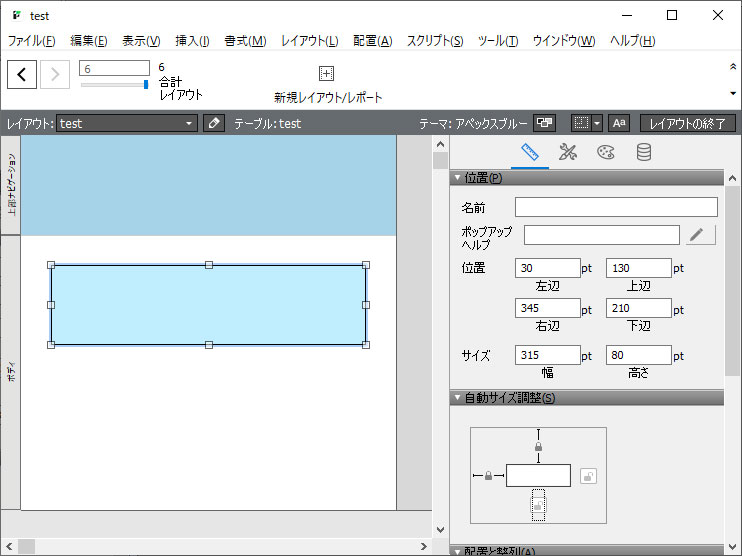Open the 挿入(I) menu
This screenshot has width=742, height=556.
[x=192, y=41]
